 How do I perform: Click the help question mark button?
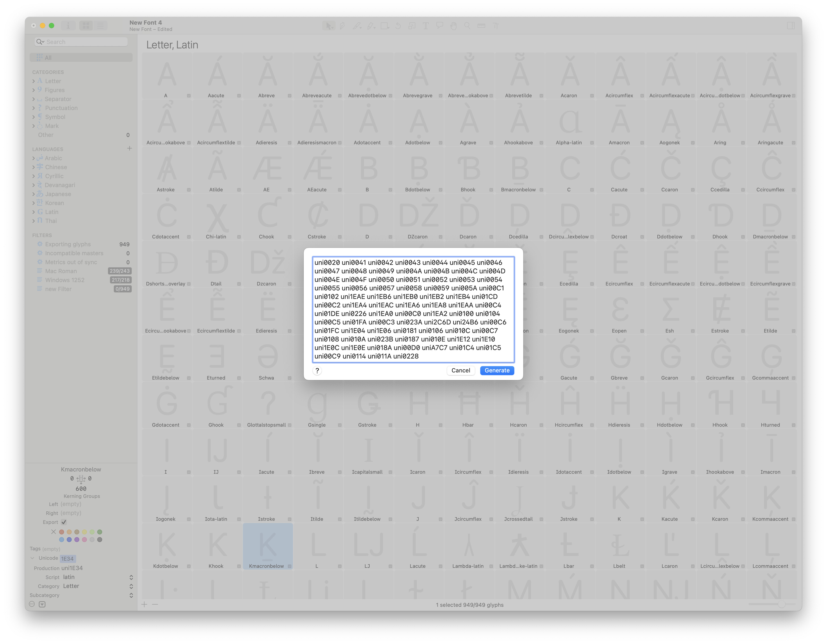317,370
